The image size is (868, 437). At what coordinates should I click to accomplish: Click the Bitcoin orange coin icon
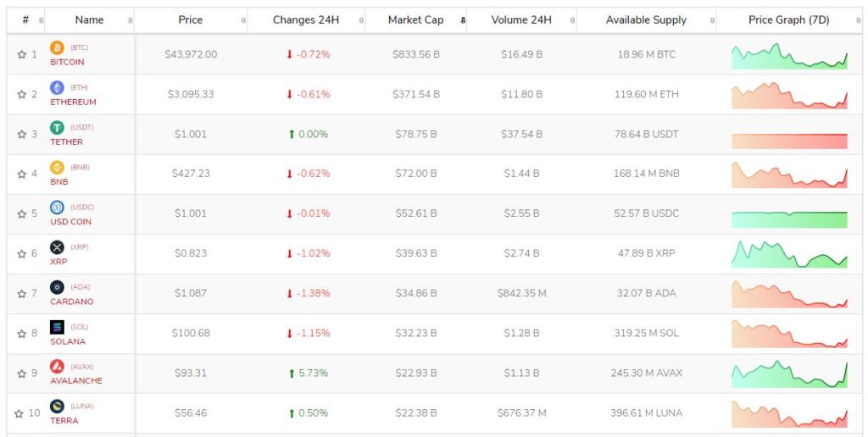pos(57,47)
